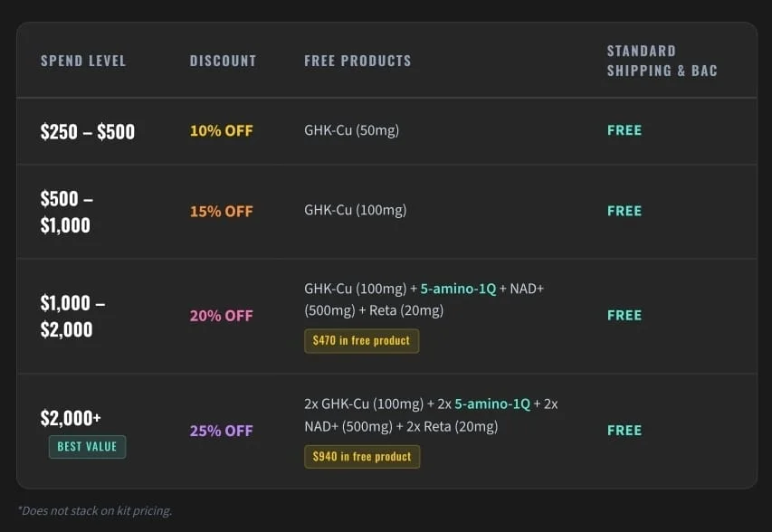The image size is (772, 532).
Task: Select the $1,000 – $2,000 spend level
Action: [72, 316]
